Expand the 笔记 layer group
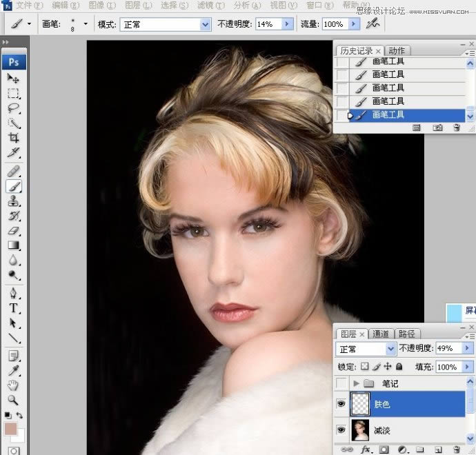This screenshot has width=476, height=455. (x=356, y=383)
